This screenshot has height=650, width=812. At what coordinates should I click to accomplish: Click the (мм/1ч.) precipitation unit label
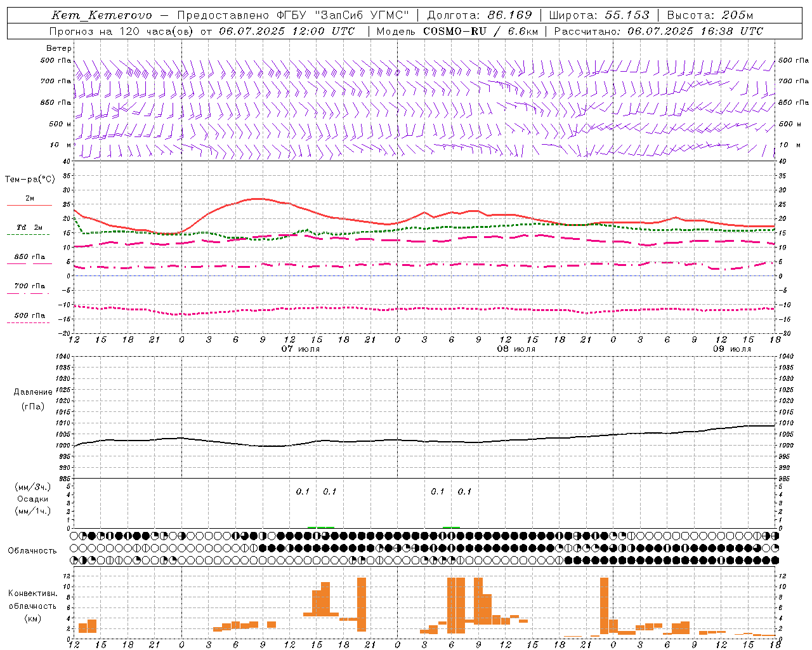click(x=32, y=511)
